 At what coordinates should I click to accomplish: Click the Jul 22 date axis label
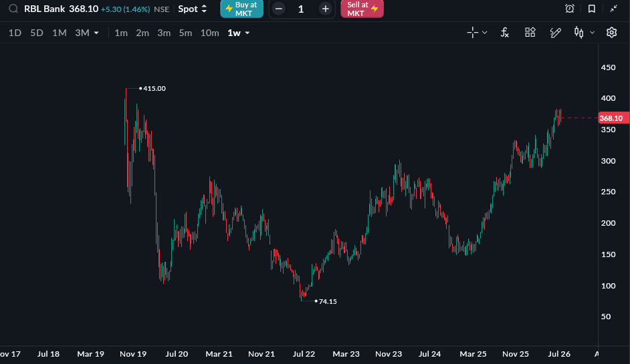(304, 354)
